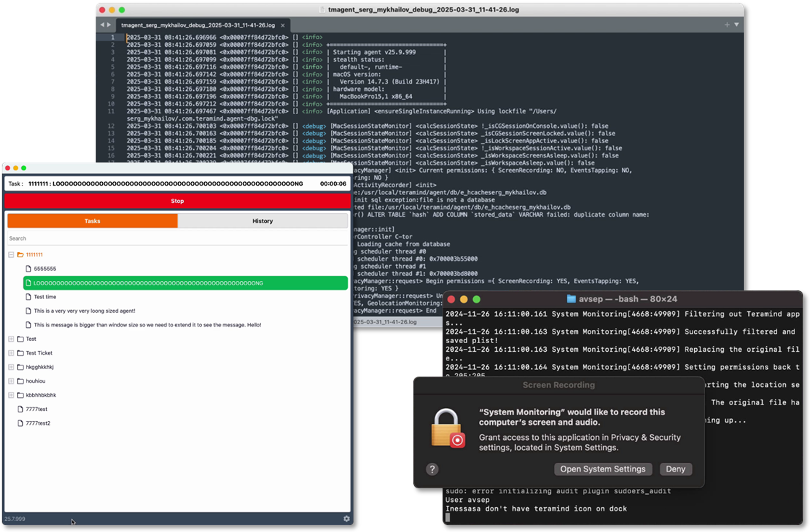Click the hkgghkkhkj folder icon
Image resolution: width=810 pixels, height=532 pixels.
(20, 367)
